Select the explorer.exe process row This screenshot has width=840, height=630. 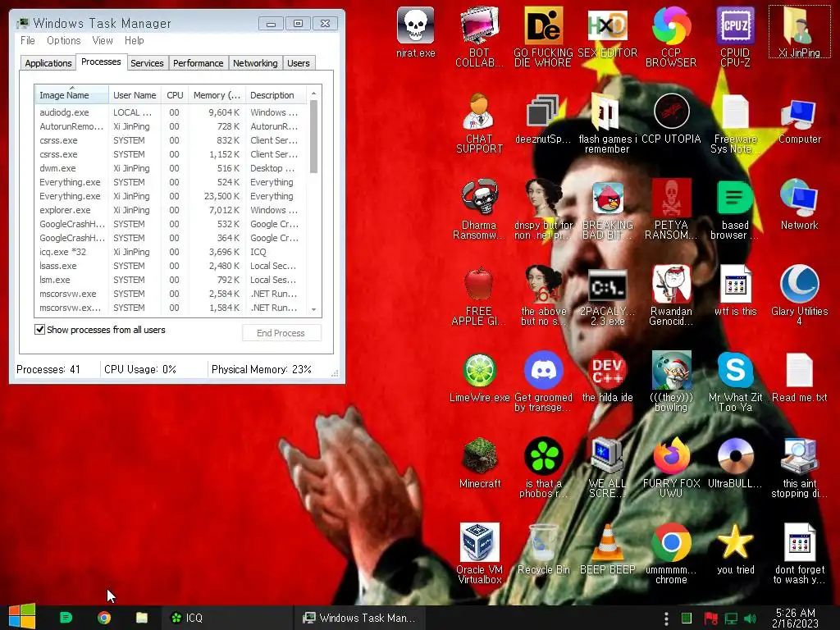[x=171, y=210]
